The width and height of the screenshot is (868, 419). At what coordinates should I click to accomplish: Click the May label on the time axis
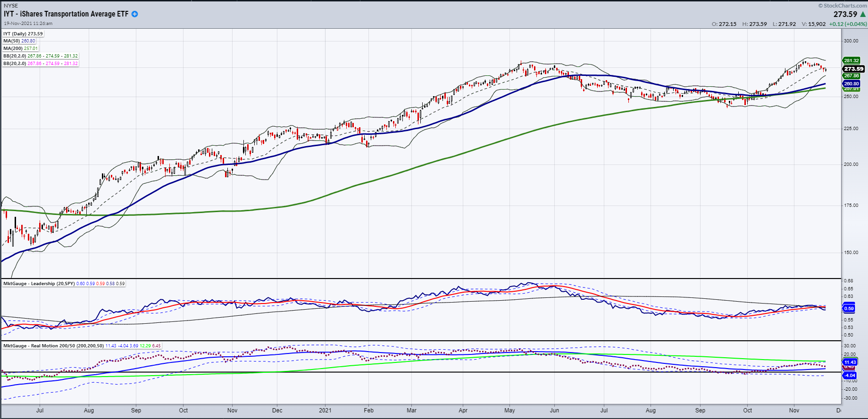click(x=510, y=411)
